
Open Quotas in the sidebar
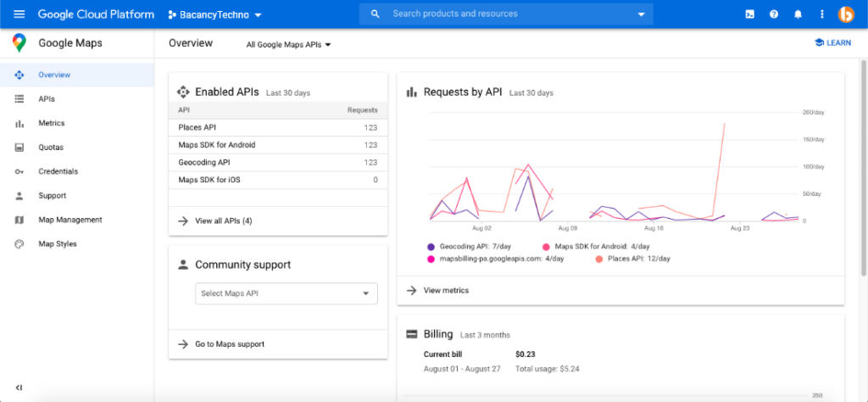[77, 148]
